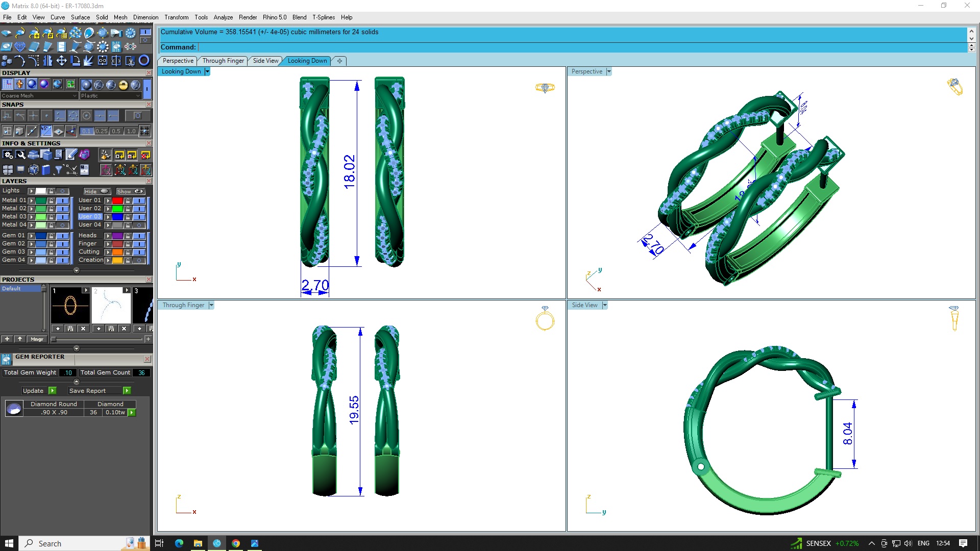
Task: Toggle lock on Gem 01 layer
Action: (51, 236)
